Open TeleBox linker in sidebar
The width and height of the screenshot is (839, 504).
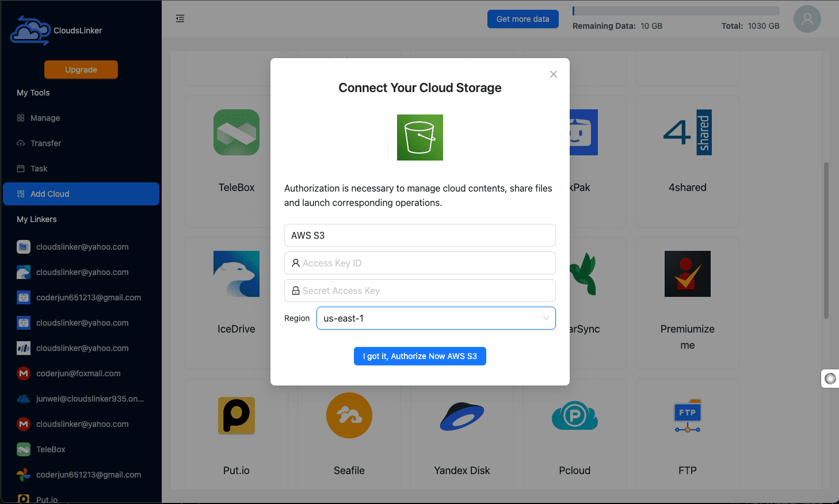click(x=81, y=449)
